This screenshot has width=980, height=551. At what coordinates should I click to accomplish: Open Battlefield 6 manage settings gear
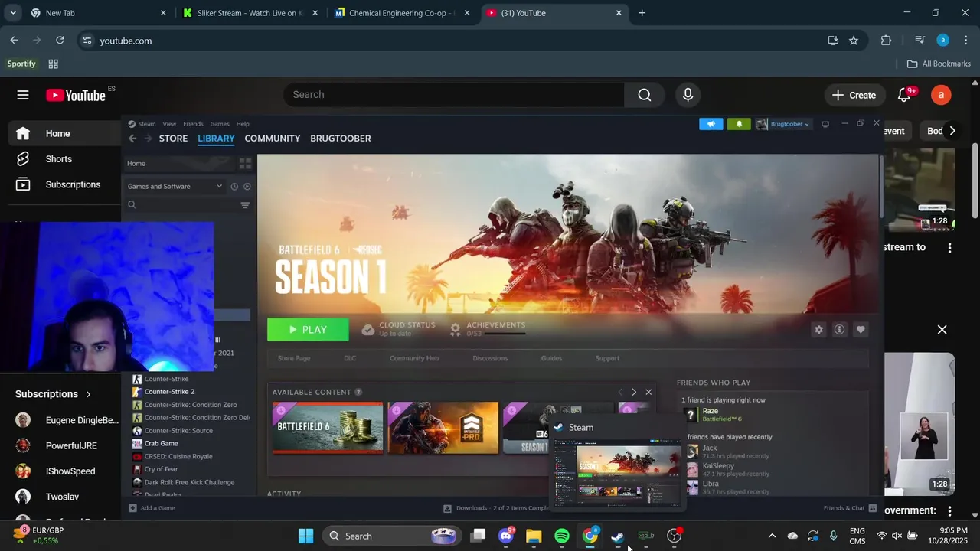pos(818,330)
